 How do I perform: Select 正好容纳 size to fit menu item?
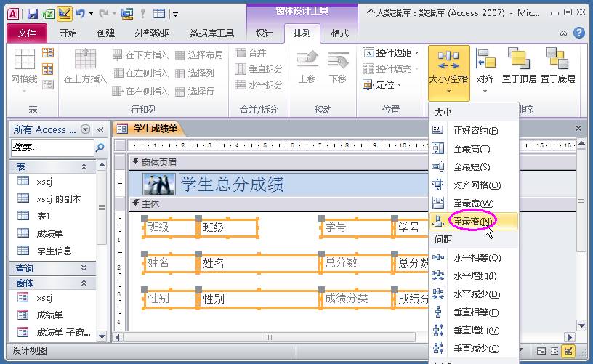click(474, 130)
